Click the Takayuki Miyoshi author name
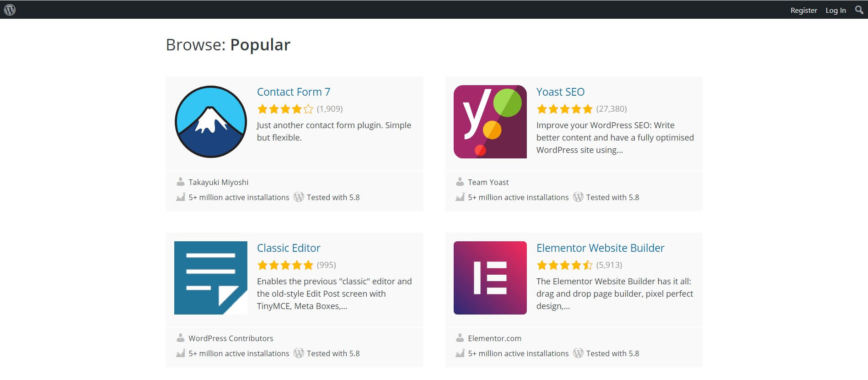Screen dimensions: 868x380 (x=219, y=182)
